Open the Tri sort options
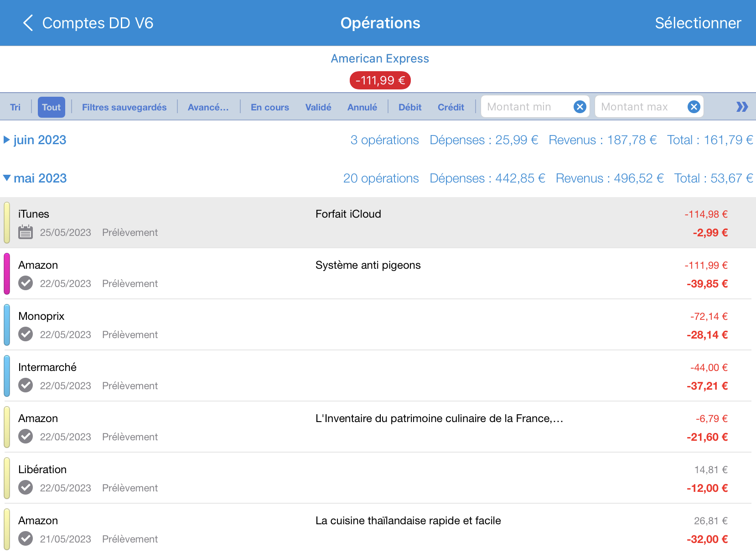Screen dimensions: 756x553 [16, 107]
